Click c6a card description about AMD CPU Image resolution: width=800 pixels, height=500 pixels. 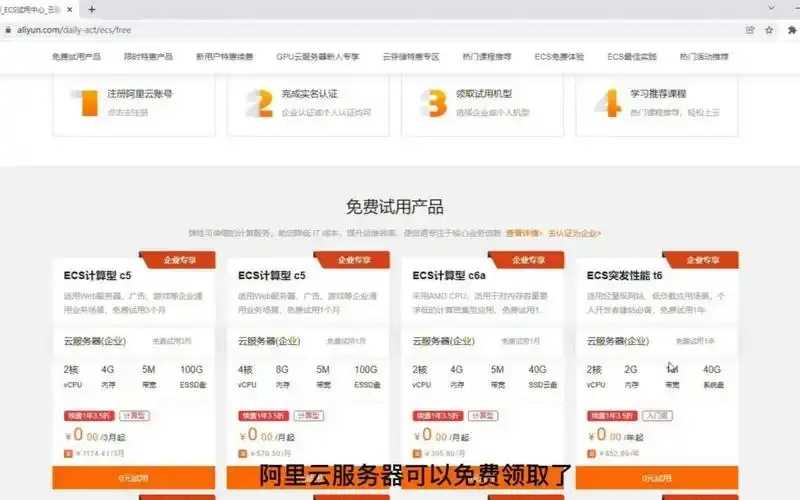[480, 303]
